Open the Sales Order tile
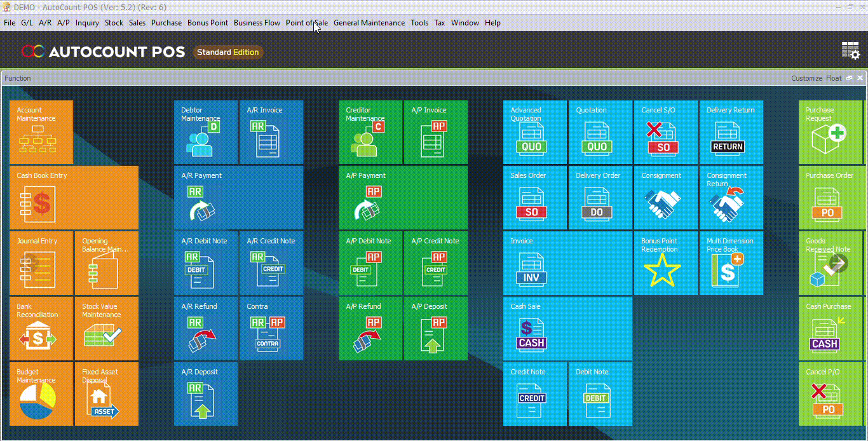 click(x=534, y=198)
